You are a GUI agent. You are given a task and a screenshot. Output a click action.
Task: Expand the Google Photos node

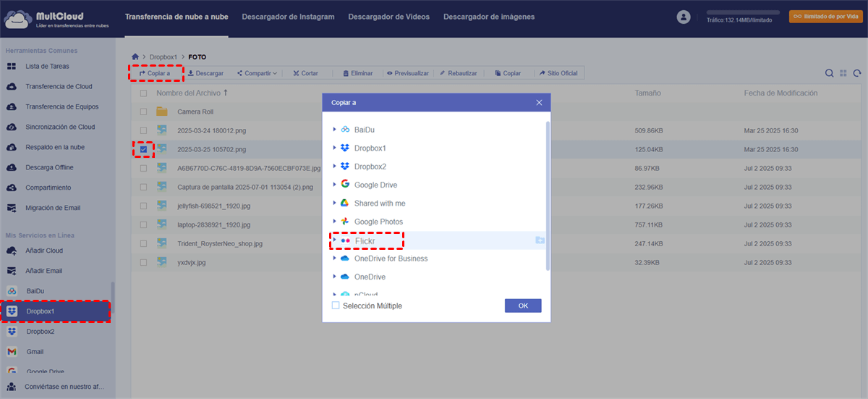(x=334, y=222)
